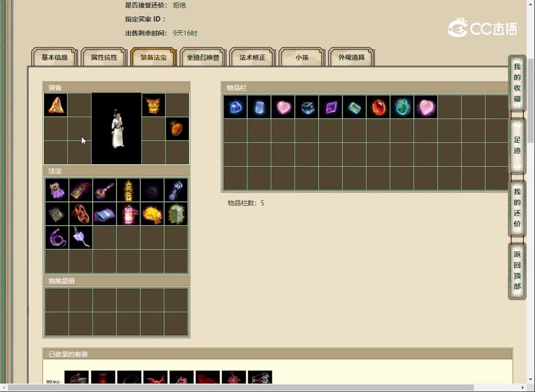The image size is (535, 392).
Task: Select the red oval ruby item
Action: point(378,107)
